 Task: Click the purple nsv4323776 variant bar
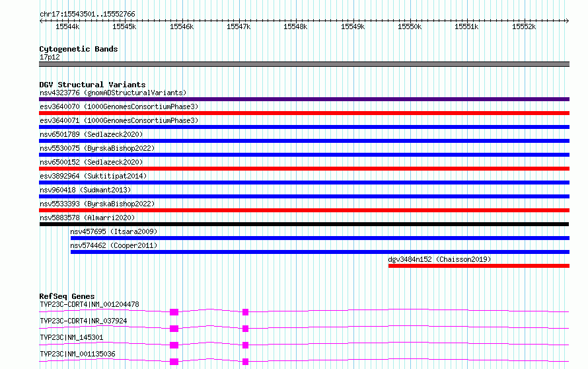[304, 99]
